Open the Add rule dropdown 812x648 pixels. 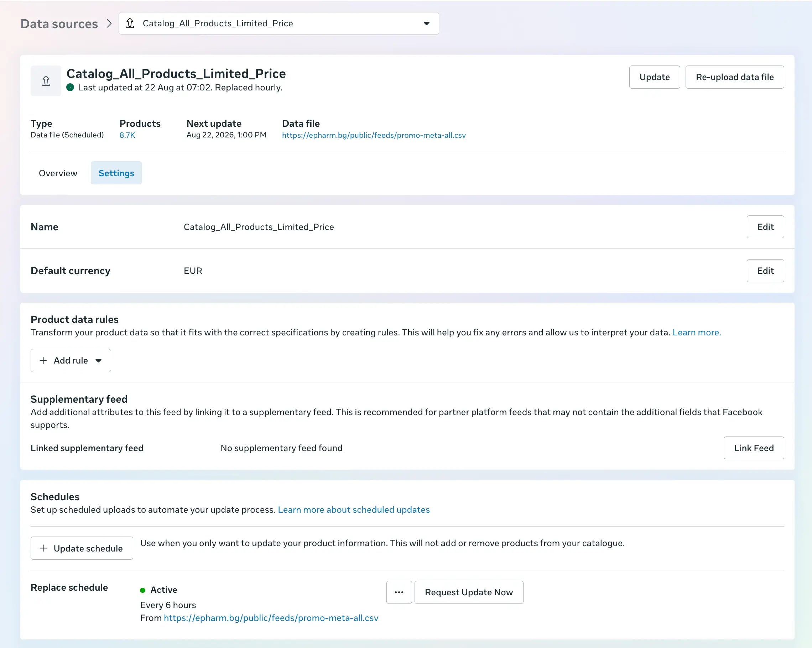71,360
